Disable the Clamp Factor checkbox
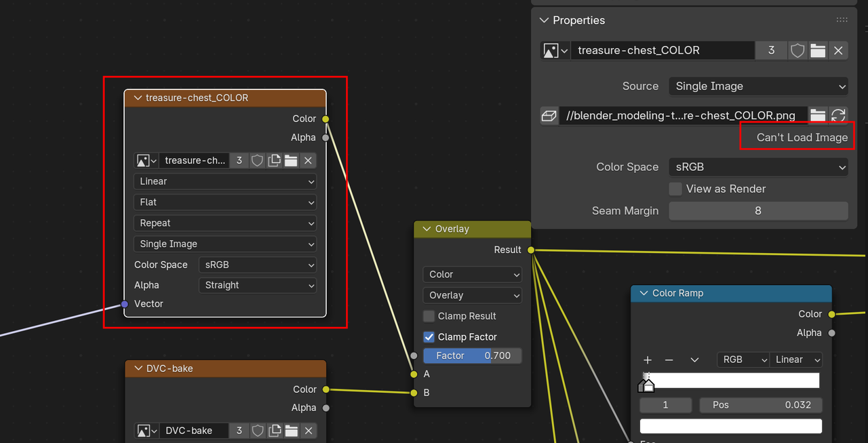 429,337
